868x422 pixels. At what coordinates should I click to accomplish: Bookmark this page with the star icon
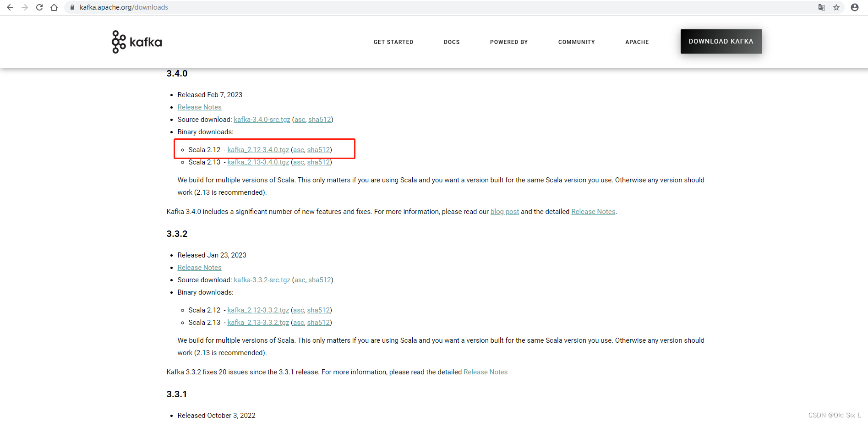836,7
